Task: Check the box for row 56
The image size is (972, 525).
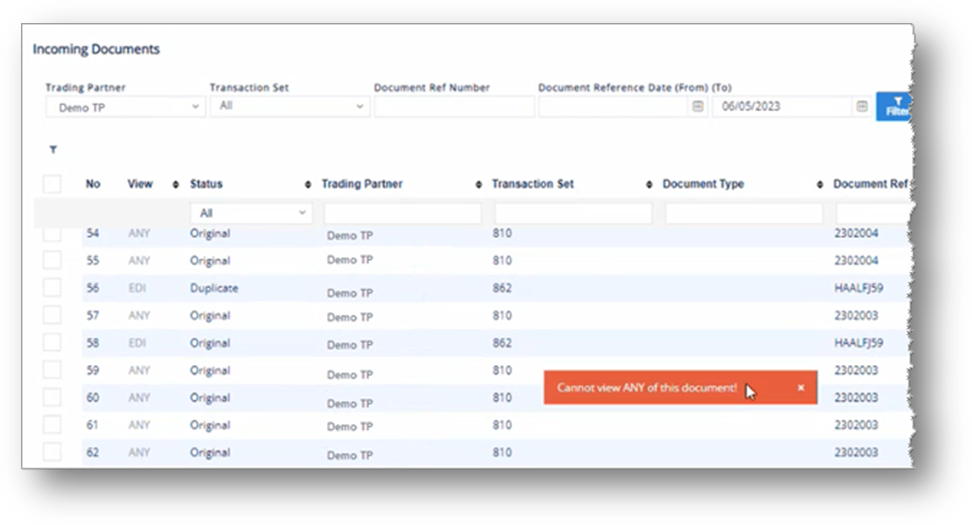Action: (x=52, y=288)
